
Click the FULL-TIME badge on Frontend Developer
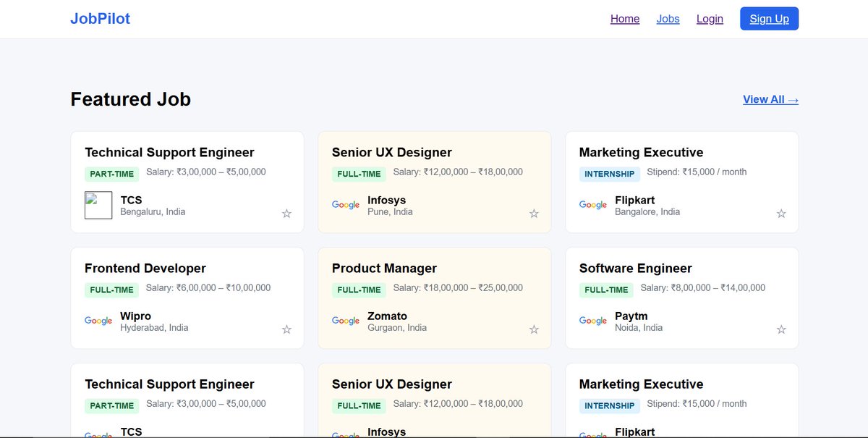click(x=111, y=290)
